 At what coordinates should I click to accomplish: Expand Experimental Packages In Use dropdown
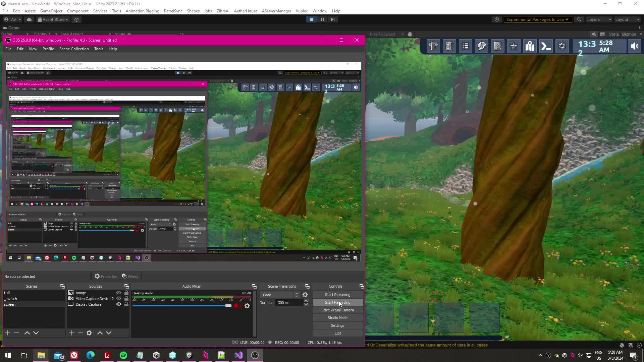coord(537,19)
